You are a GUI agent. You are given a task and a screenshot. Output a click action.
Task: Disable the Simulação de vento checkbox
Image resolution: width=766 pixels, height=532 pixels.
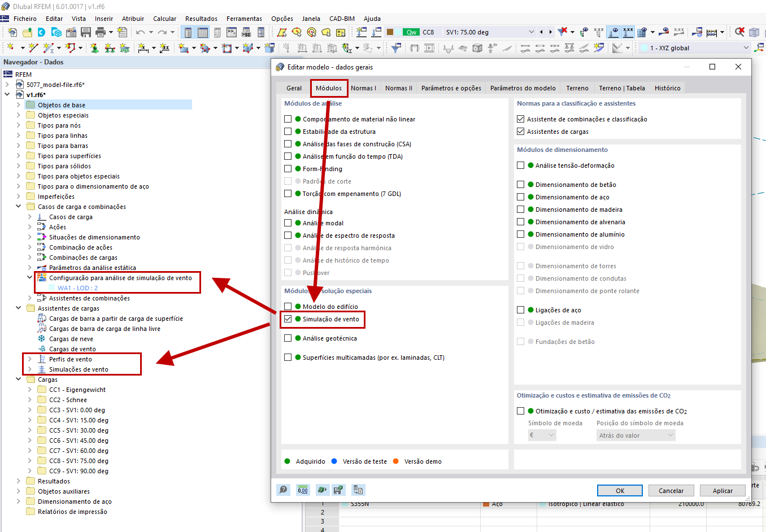click(288, 320)
